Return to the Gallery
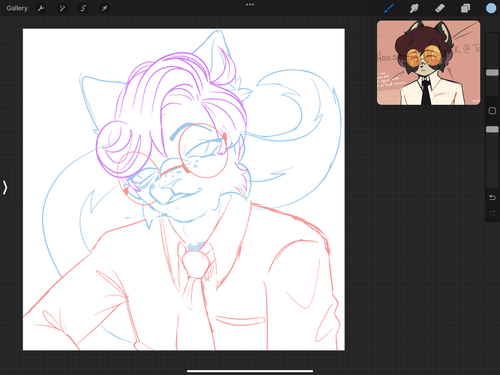This screenshot has width=500, height=375. click(x=17, y=8)
